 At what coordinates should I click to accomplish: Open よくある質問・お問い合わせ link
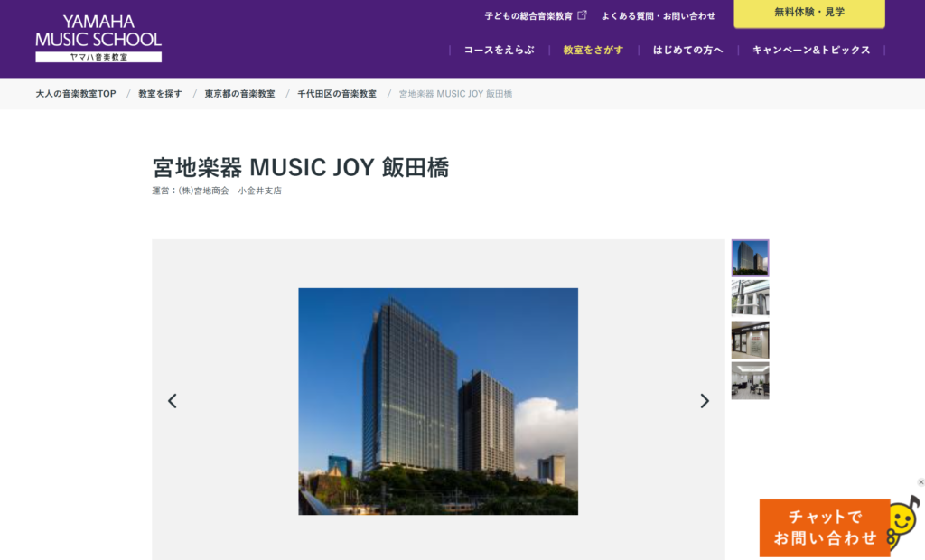point(659,16)
